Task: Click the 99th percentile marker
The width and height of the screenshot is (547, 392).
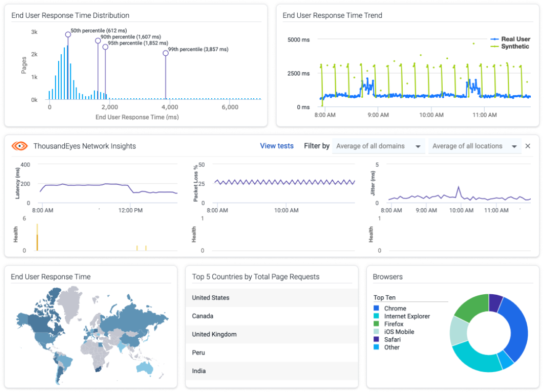Action: click(x=166, y=53)
